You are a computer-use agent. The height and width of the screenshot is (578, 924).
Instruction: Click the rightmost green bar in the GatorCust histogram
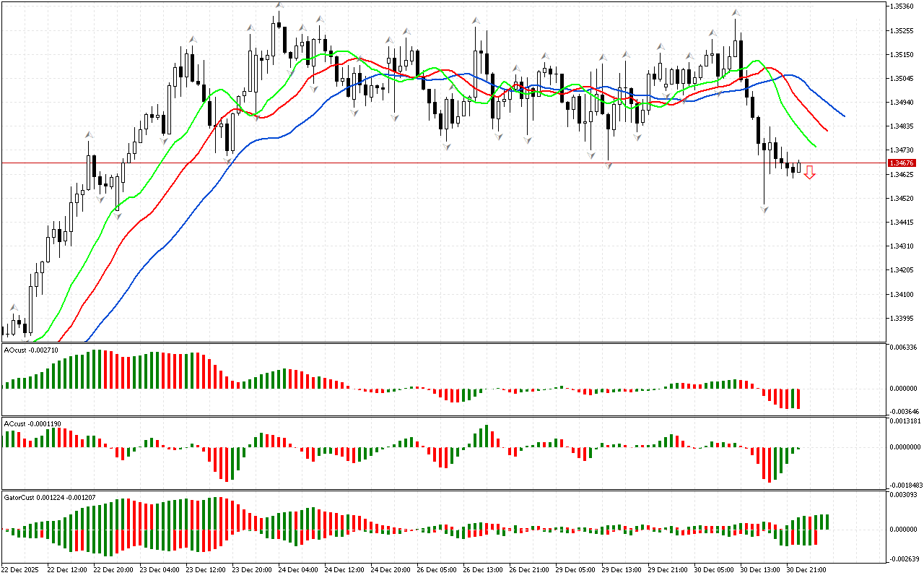827,522
